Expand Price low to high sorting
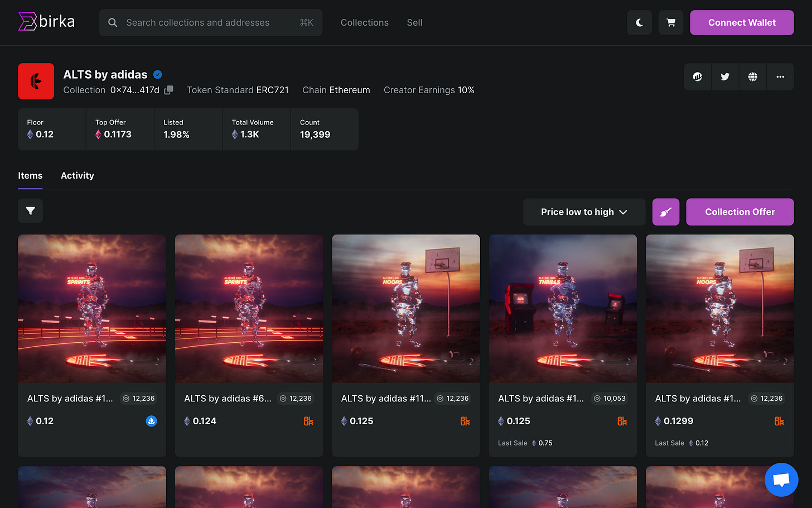The image size is (812, 508). coord(584,212)
